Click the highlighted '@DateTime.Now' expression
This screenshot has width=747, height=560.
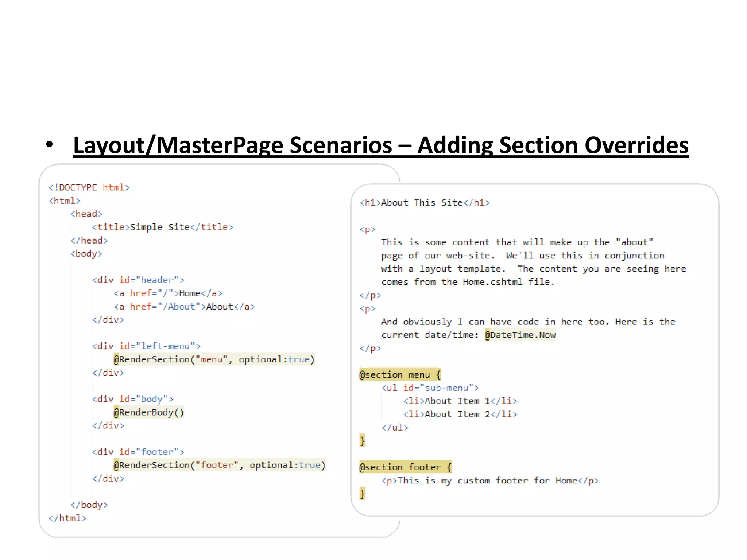[x=520, y=335]
